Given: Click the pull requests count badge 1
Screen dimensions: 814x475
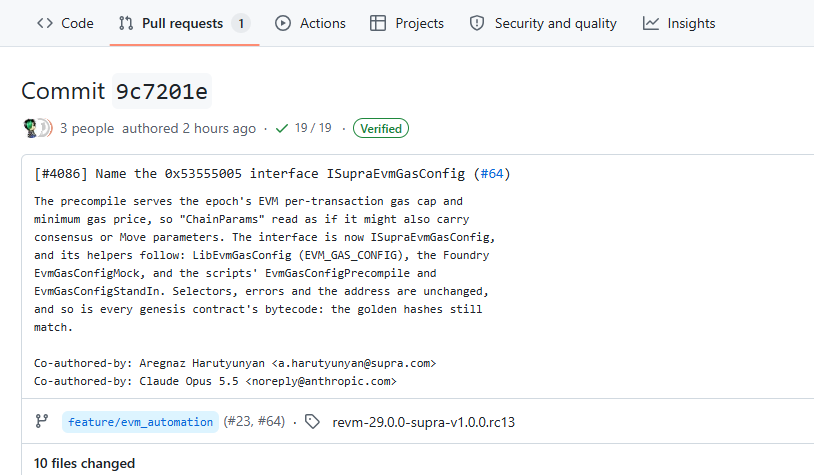Looking at the screenshot, I should click(241, 23).
